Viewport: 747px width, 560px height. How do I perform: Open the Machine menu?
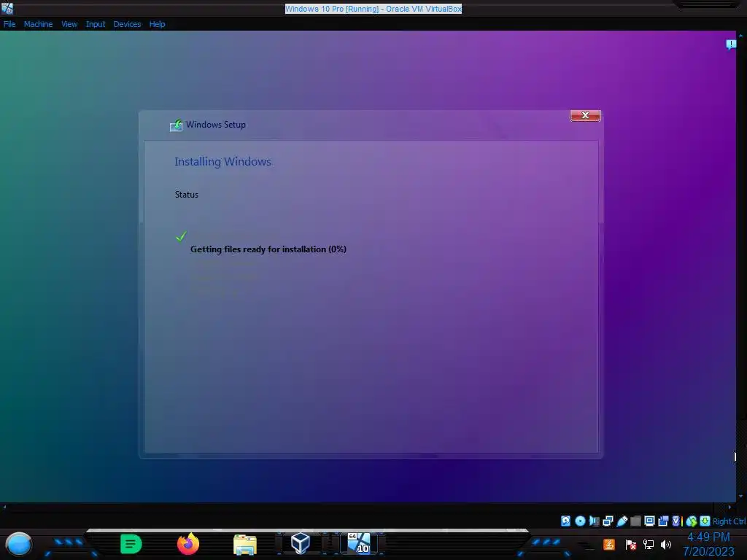(x=38, y=24)
